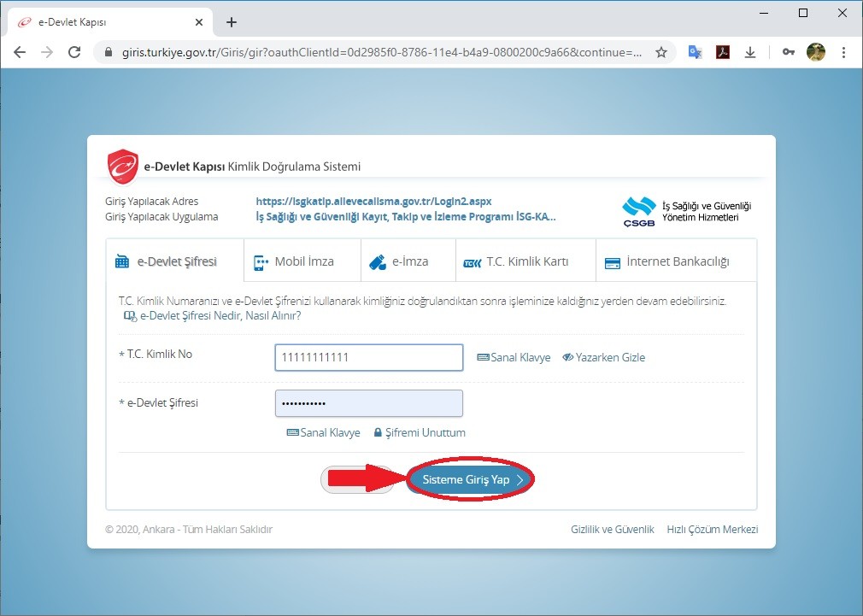This screenshot has width=863, height=616.
Task: Click the ÇSGB logo
Action: coord(639,212)
